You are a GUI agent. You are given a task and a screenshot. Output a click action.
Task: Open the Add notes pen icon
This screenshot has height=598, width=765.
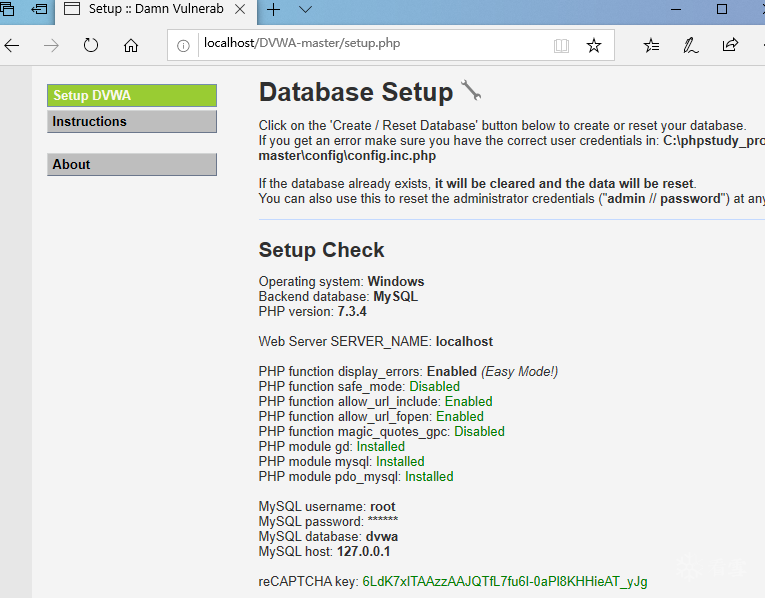[x=690, y=45]
